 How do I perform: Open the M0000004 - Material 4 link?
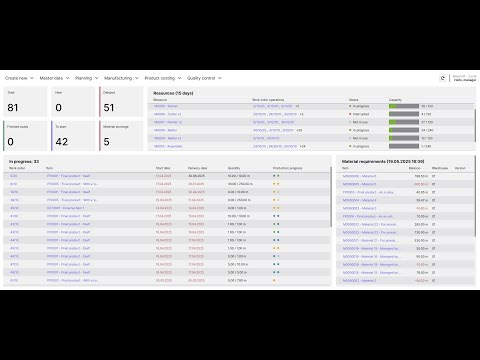point(359,200)
